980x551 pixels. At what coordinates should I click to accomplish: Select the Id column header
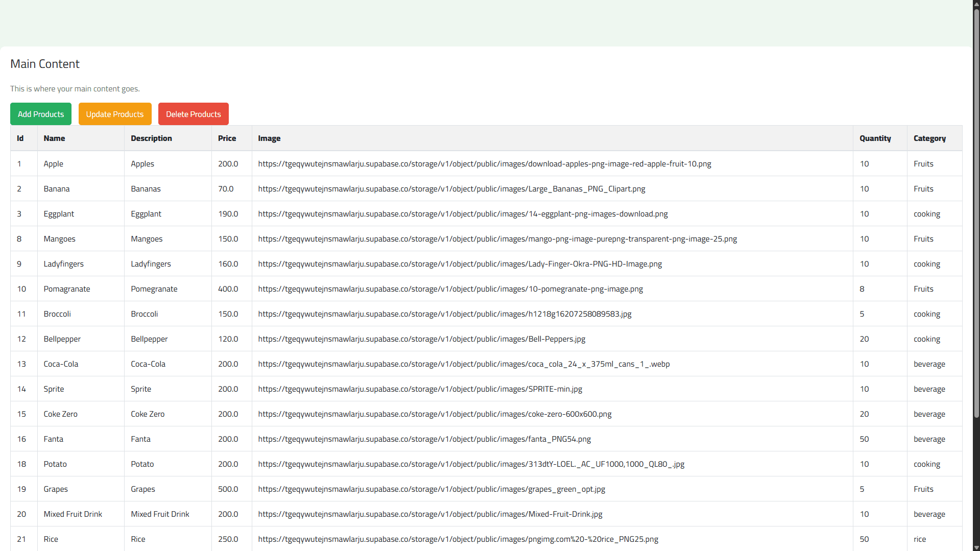[20, 138]
